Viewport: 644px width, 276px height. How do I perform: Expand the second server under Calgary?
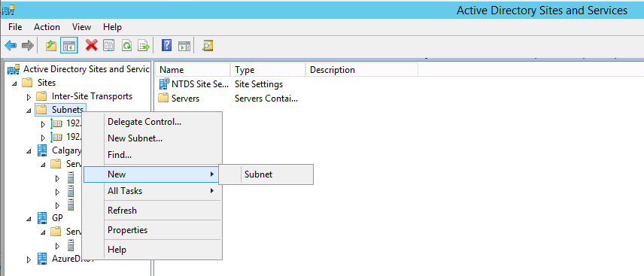tap(57, 192)
